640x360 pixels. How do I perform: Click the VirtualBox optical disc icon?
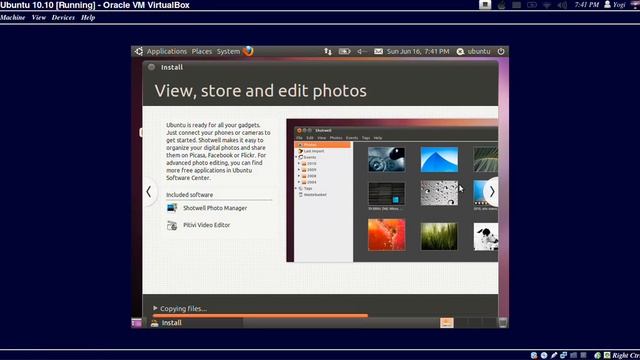point(544,356)
